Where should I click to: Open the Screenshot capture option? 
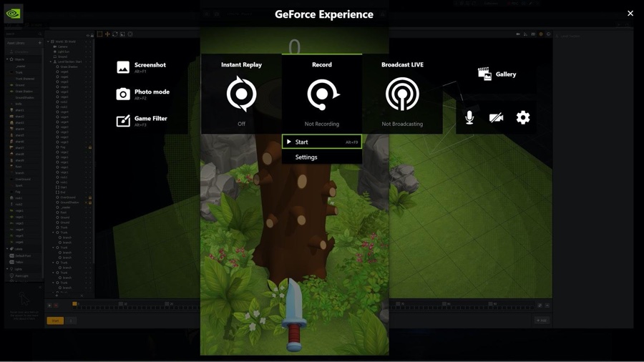141,67
